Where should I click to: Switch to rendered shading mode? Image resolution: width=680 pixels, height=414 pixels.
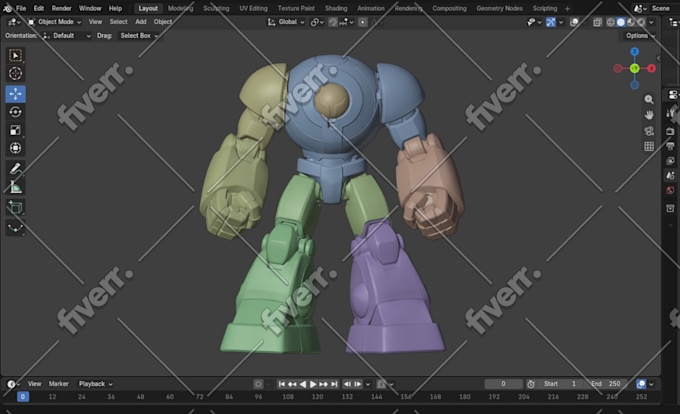click(x=641, y=22)
